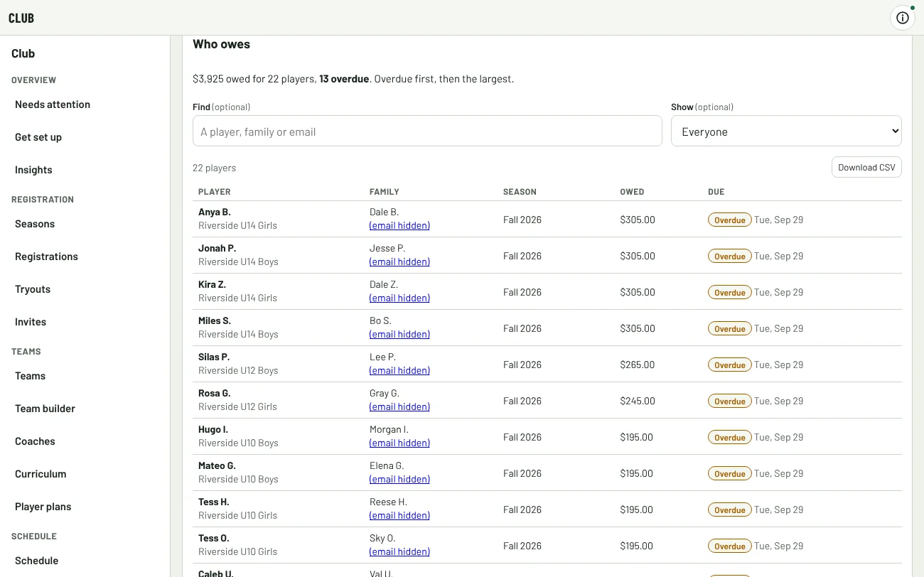Click player name Kira Z.
This screenshot has width=924, height=577.
tap(212, 284)
